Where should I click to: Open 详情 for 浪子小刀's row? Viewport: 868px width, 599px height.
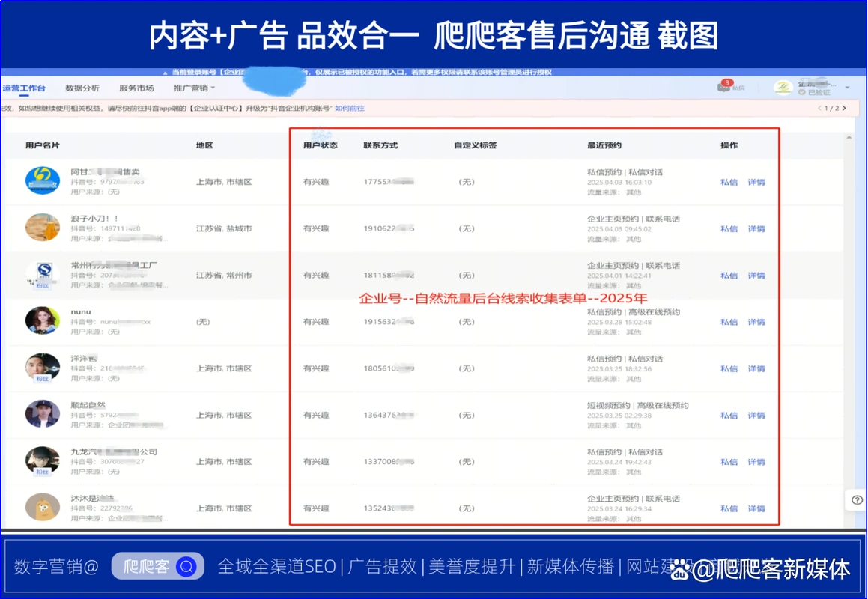click(756, 228)
